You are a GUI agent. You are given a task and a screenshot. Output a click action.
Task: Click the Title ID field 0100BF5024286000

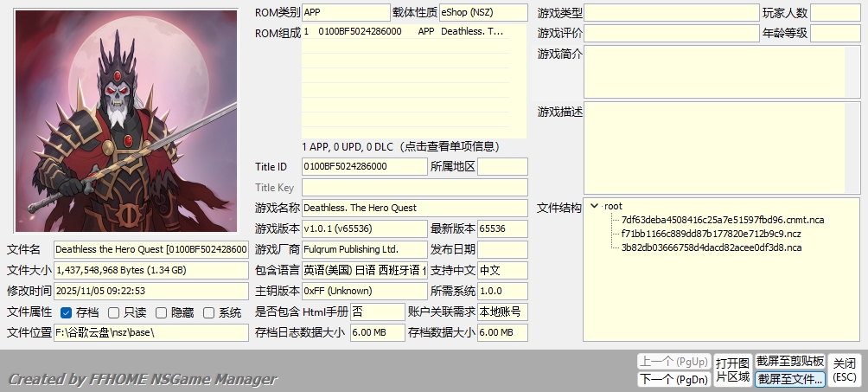click(x=364, y=166)
